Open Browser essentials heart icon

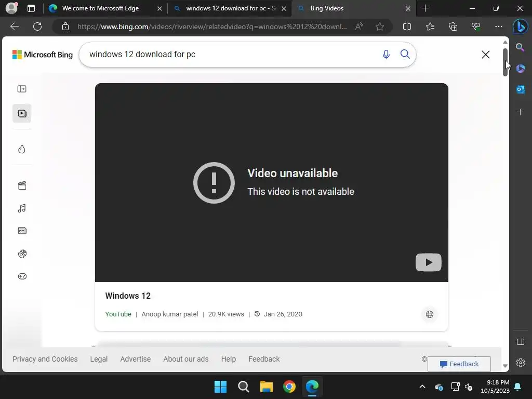pyautogui.click(x=476, y=26)
